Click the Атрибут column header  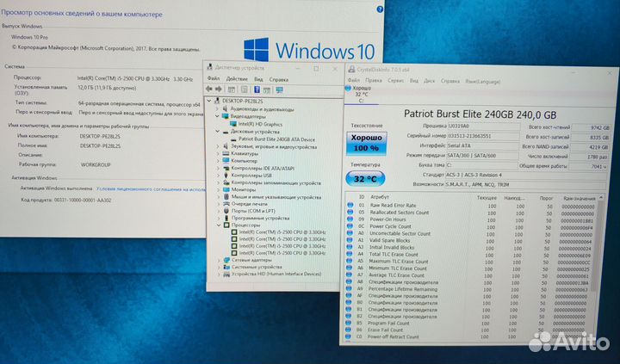tap(380, 197)
